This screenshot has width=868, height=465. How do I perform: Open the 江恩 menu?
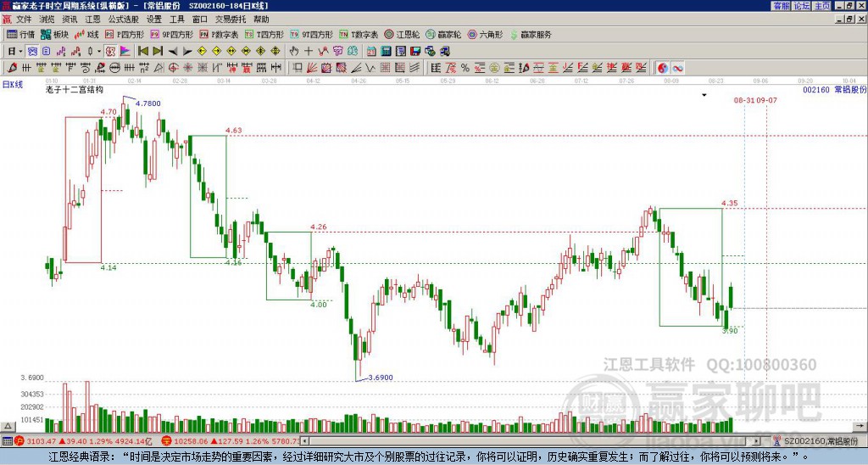coord(92,20)
